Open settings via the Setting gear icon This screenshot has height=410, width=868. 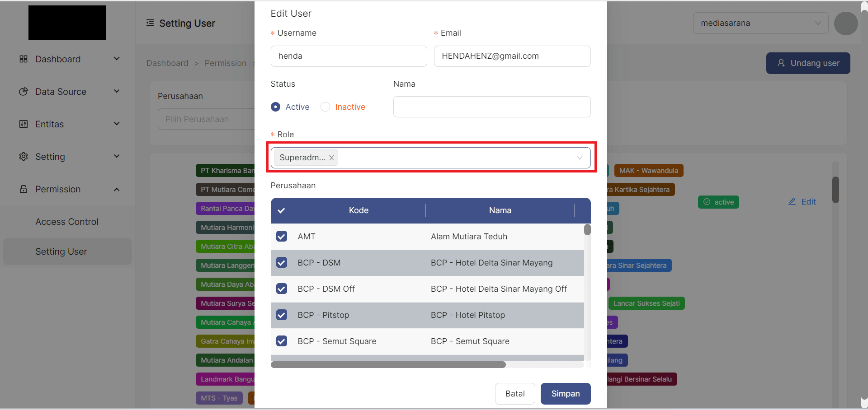pyautogui.click(x=23, y=156)
